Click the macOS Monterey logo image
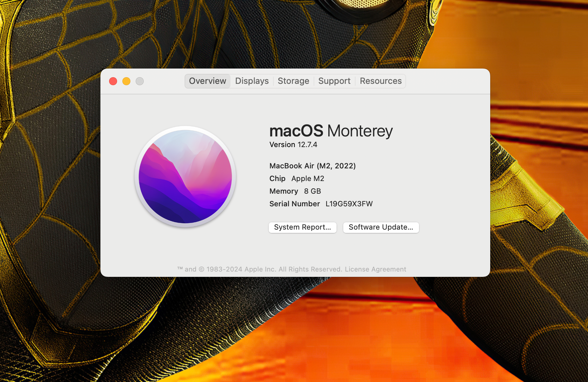Viewport: 588px width, 382px height. tap(185, 176)
